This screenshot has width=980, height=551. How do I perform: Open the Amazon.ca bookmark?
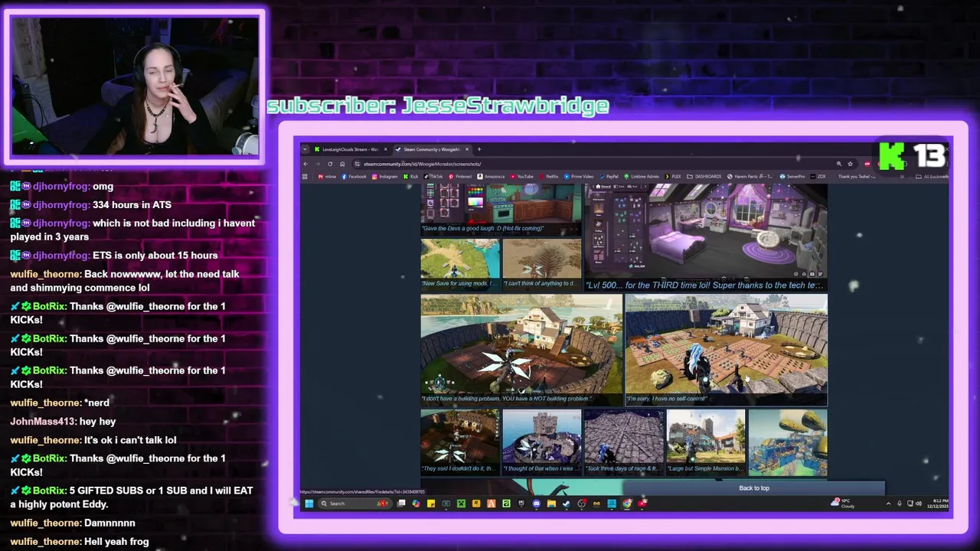tap(491, 177)
